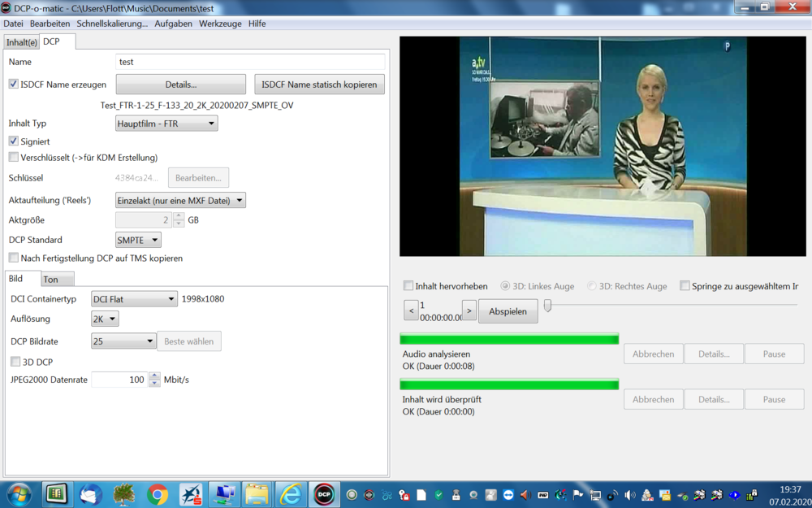The height and width of the screenshot is (508, 812).
Task: Enable the '3D DCP' checkbox
Action: [x=15, y=362]
